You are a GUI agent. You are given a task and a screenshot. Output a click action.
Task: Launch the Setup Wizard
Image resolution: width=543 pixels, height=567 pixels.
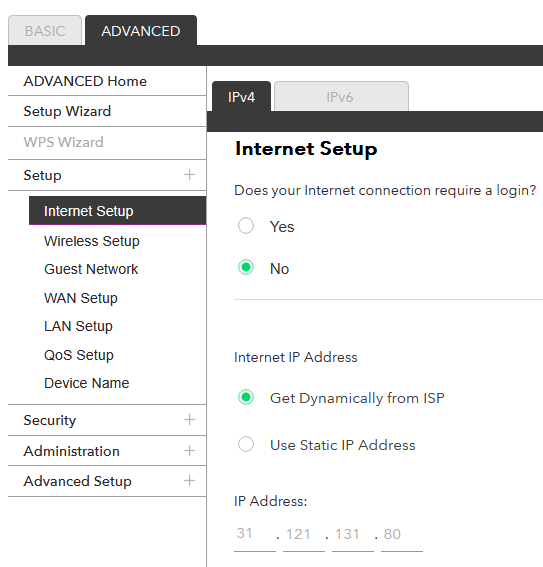(67, 111)
